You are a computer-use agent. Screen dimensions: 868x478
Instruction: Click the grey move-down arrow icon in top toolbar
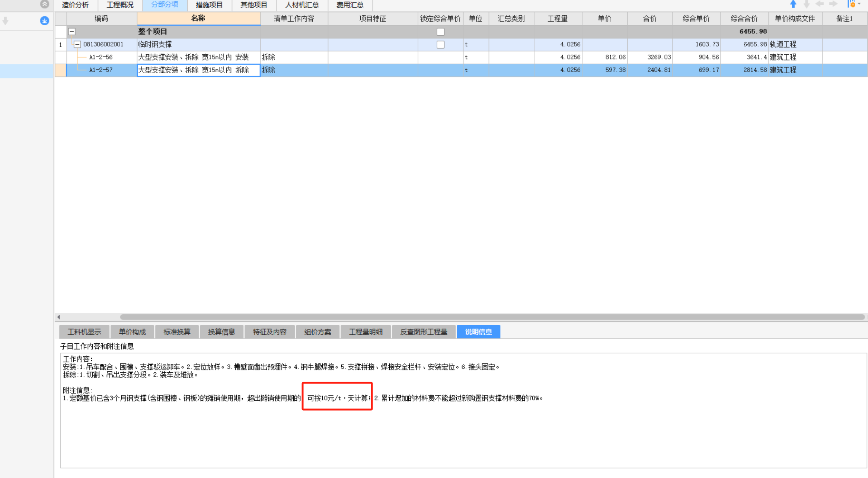[x=807, y=4]
